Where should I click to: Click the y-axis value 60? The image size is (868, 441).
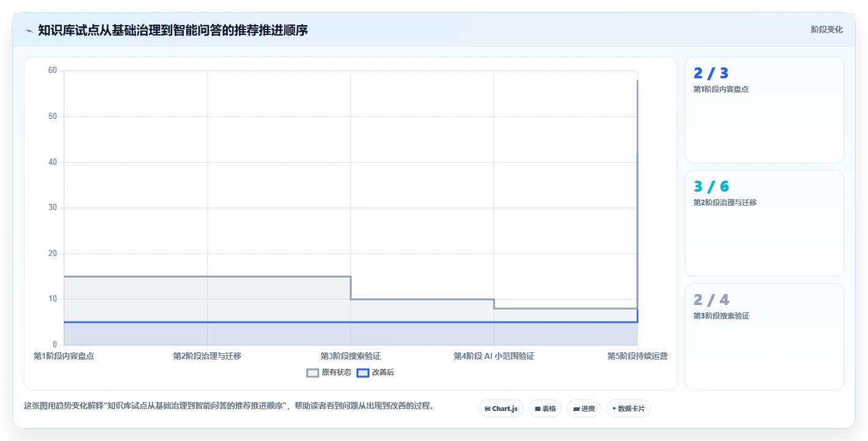point(52,70)
